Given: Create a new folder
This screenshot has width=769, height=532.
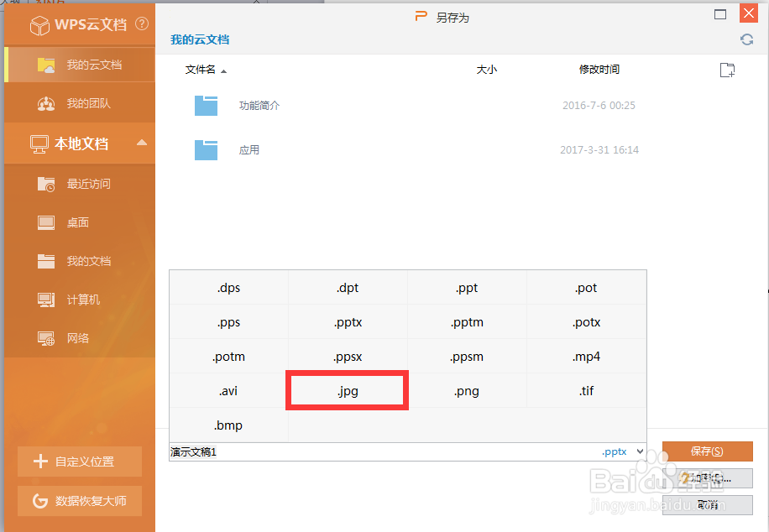Looking at the screenshot, I should 726,70.
